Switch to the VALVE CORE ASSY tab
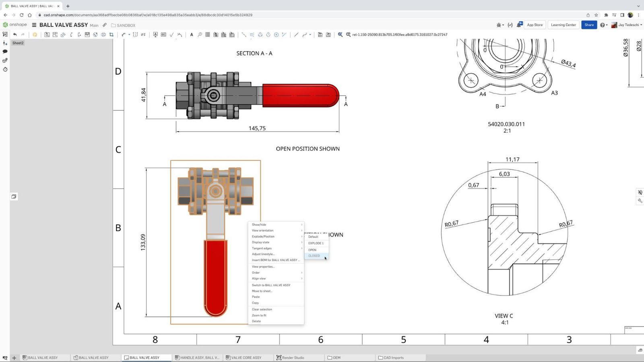Viewport: 644px width, 362px height. (x=246, y=358)
